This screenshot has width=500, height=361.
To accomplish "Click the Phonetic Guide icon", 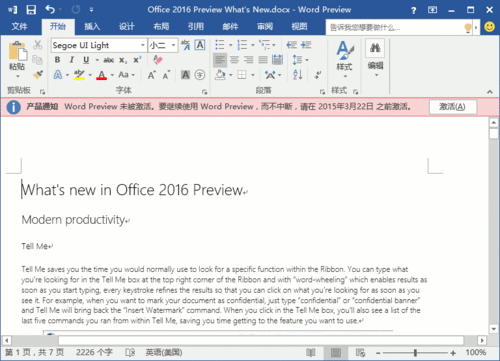I will (185, 45).
